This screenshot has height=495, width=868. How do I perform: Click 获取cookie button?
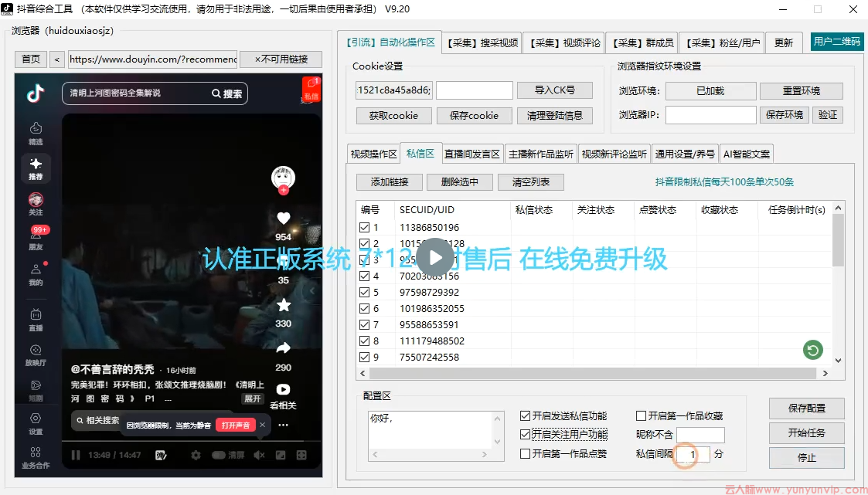tap(393, 116)
